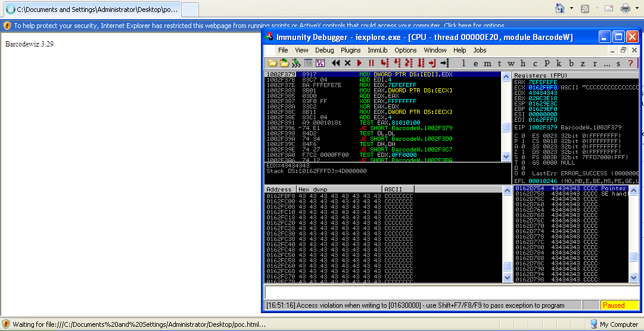The image size is (644, 331).
Task: Click the purple graph toolbar icon
Action: point(321,63)
